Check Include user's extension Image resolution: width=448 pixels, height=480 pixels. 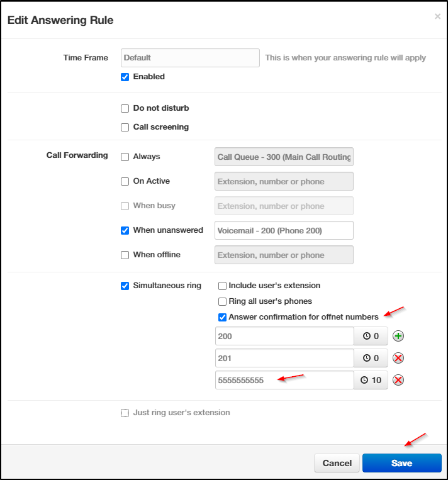[222, 286]
